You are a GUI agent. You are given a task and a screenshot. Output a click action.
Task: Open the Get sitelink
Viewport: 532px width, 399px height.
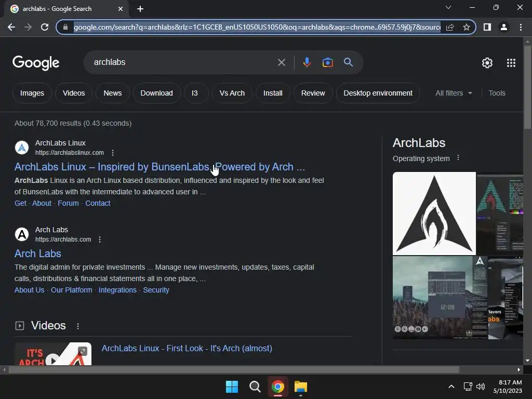tap(20, 203)
